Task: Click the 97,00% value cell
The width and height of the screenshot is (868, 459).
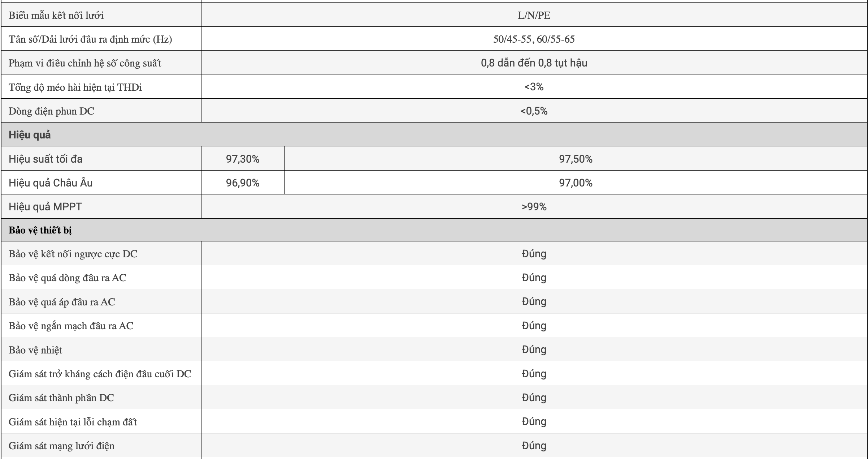Action: pyautogui.click(x=576, y=183)
